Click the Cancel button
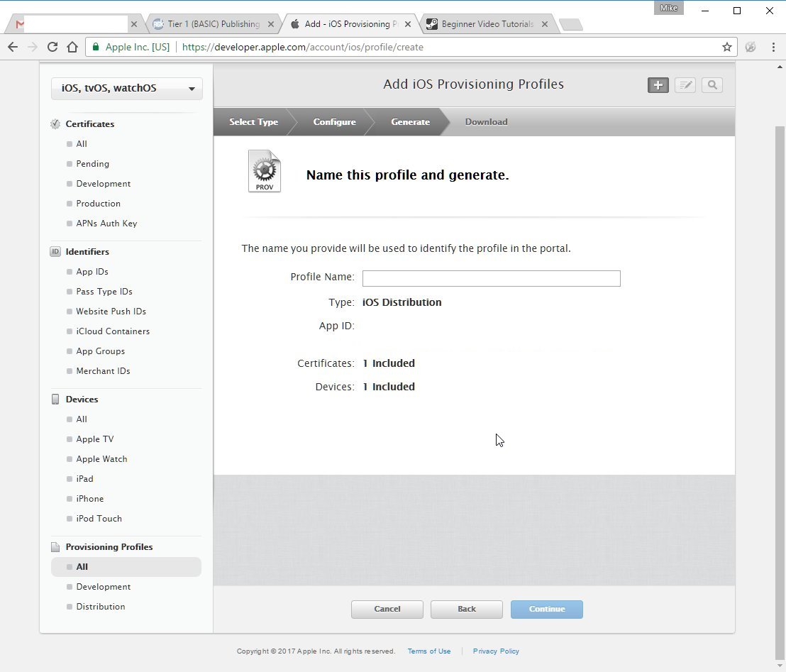 coord(387,610)
